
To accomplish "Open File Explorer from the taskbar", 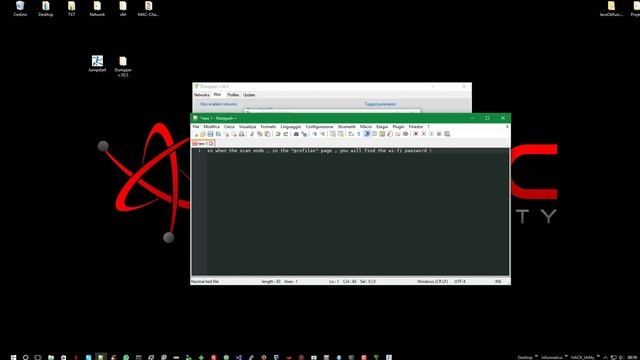I will (51, 357).
